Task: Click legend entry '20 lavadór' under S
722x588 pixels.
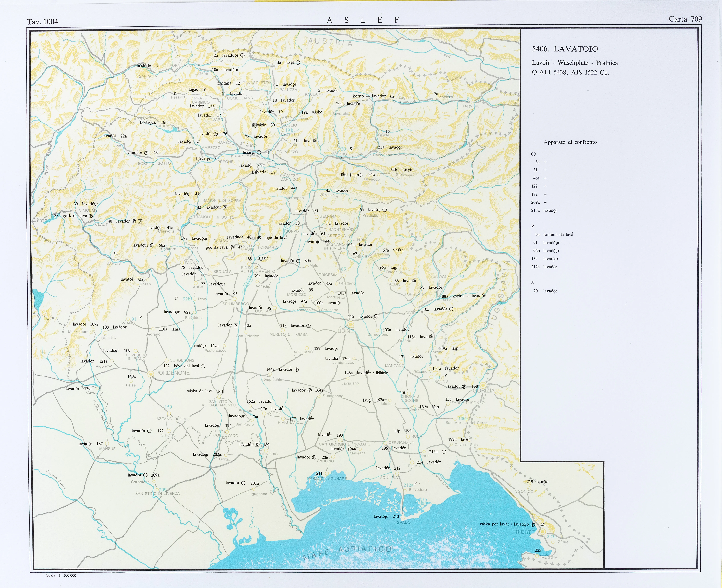Action: point(545,291)
